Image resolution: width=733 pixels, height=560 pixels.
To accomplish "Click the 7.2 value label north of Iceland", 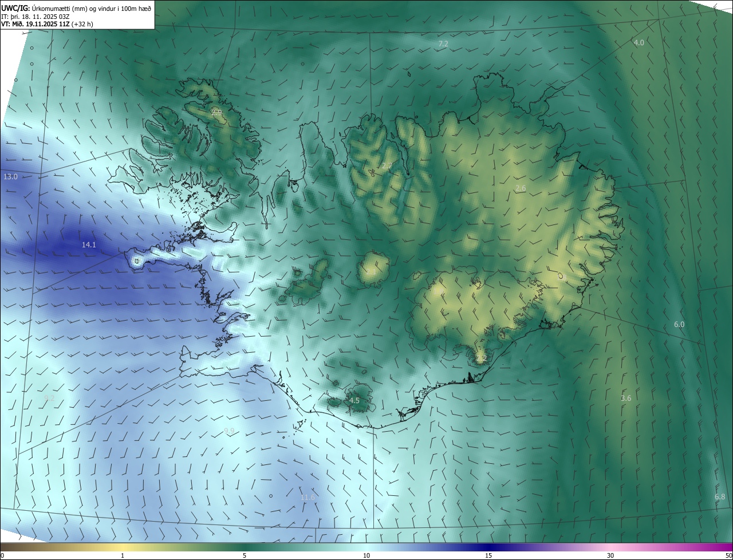I will (443, 44).
